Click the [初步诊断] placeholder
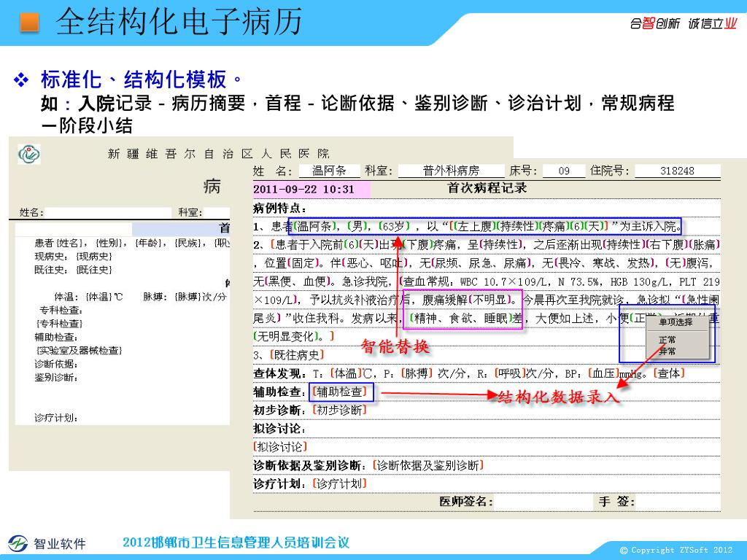The height and width of the screenshot is (560, 747). click(x=340, y=410)
